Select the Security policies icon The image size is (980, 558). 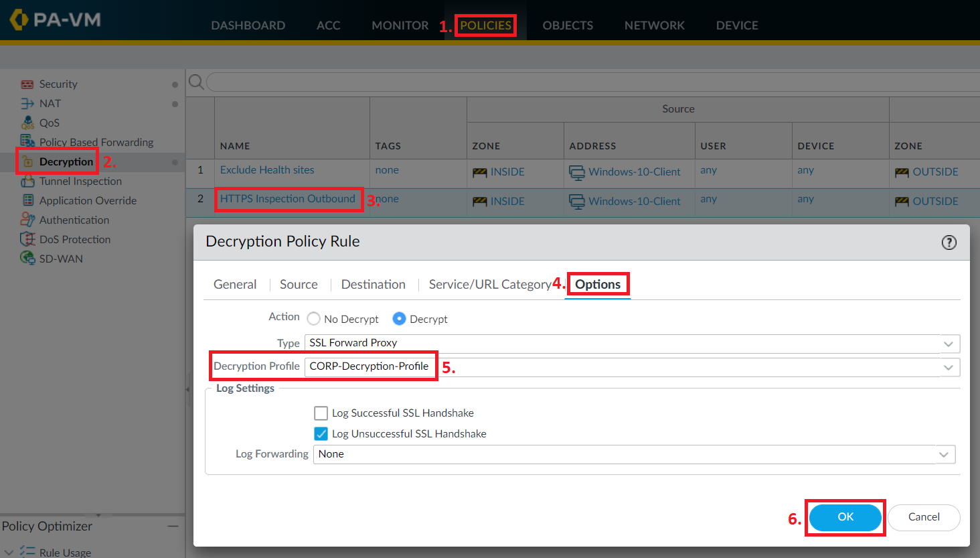tap(27, 84)
